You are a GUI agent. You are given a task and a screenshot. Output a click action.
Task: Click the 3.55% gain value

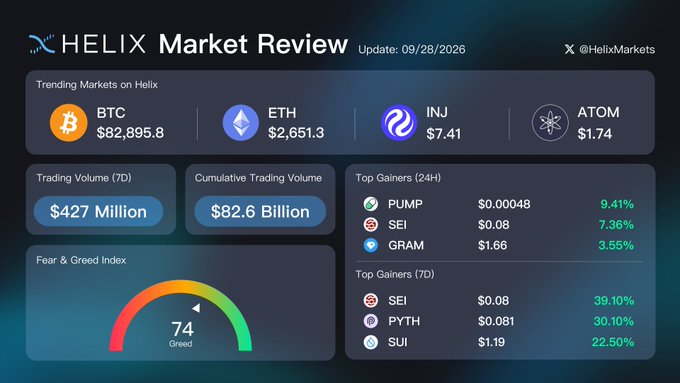pos(616,246)
